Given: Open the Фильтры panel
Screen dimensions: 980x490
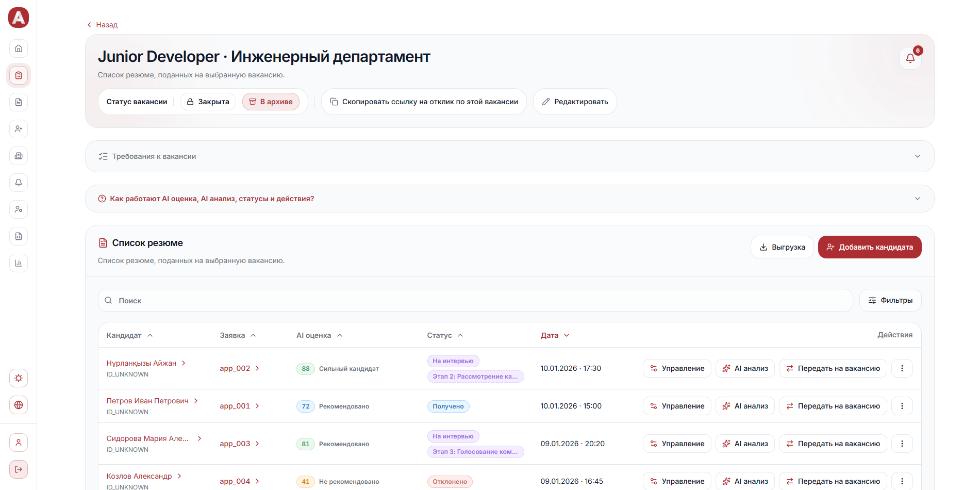Looking at the screenshot, I should 890,300.
